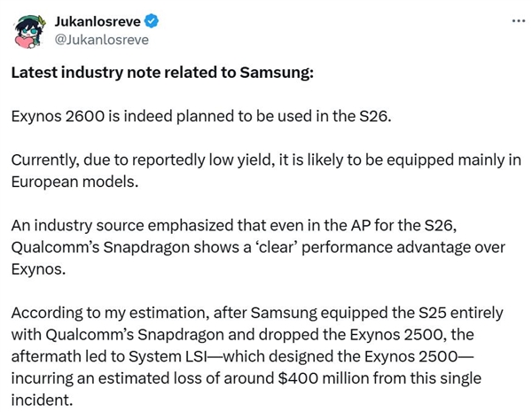The height and width of the screenshot is (412, 532).
Task: Select the sentence ending with "used in the S26."
Action: [x=201, y=116]
